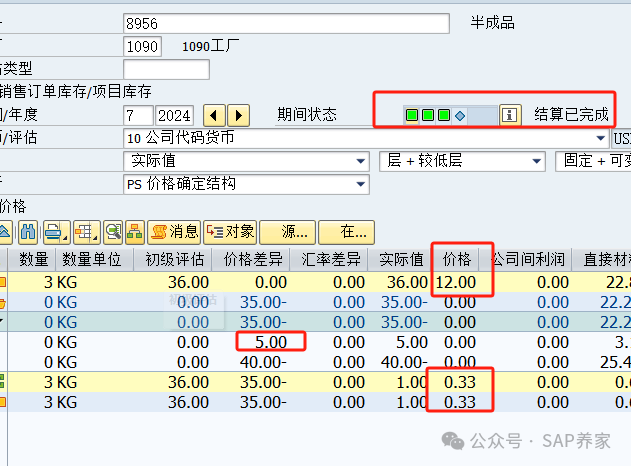Click the period field 7
631x466 pixels.
pos(138,116)
